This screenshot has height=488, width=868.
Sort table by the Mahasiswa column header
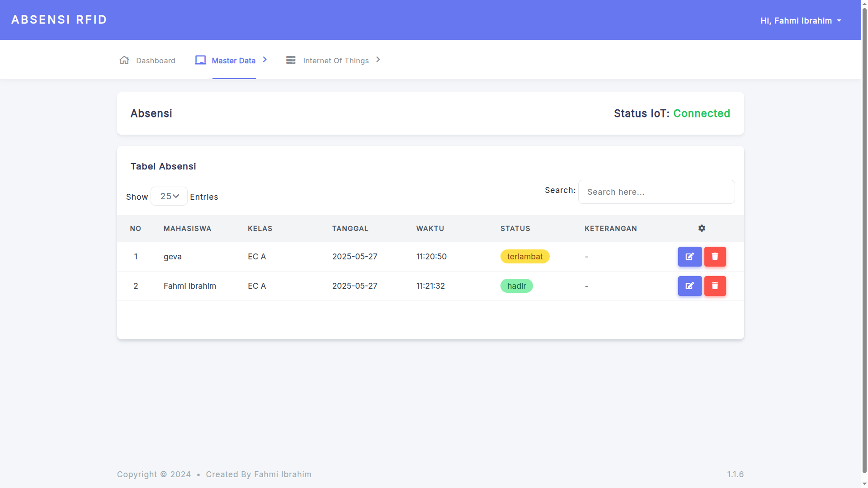(187, 229)
